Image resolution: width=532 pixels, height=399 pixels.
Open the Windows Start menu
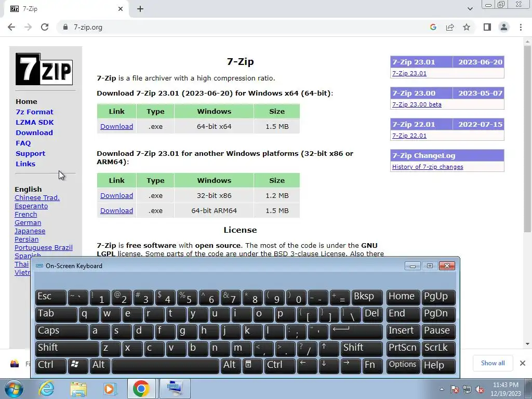tap(14, 389)
